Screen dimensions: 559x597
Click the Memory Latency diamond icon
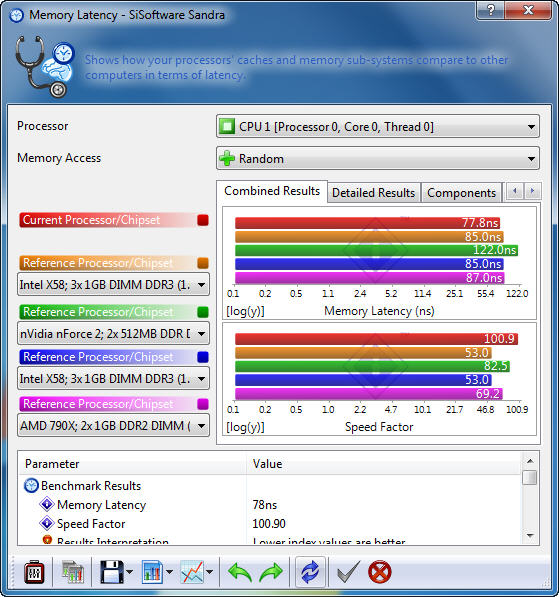pyautogui.click(x=47, y=504)
